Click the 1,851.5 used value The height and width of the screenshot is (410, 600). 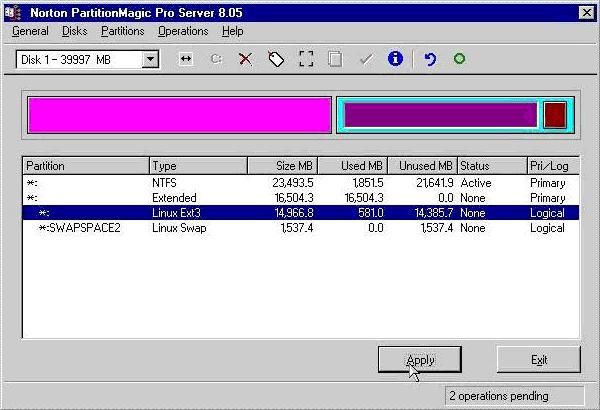(368, 183)
